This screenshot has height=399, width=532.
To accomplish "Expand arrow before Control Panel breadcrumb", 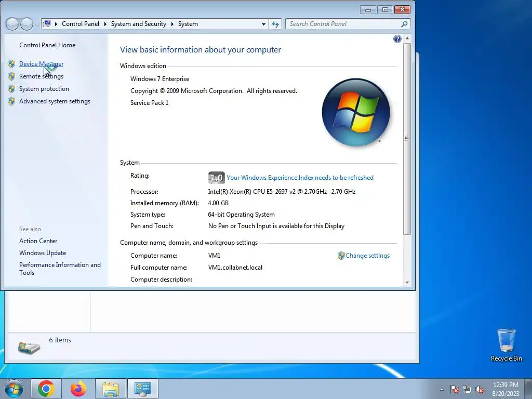I will click(x=56, y=24).
